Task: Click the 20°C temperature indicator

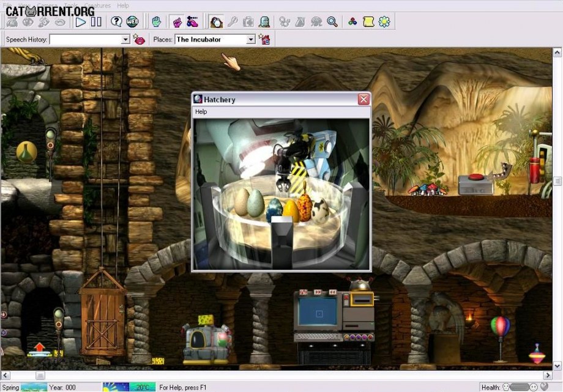Action: coord(142,387)
